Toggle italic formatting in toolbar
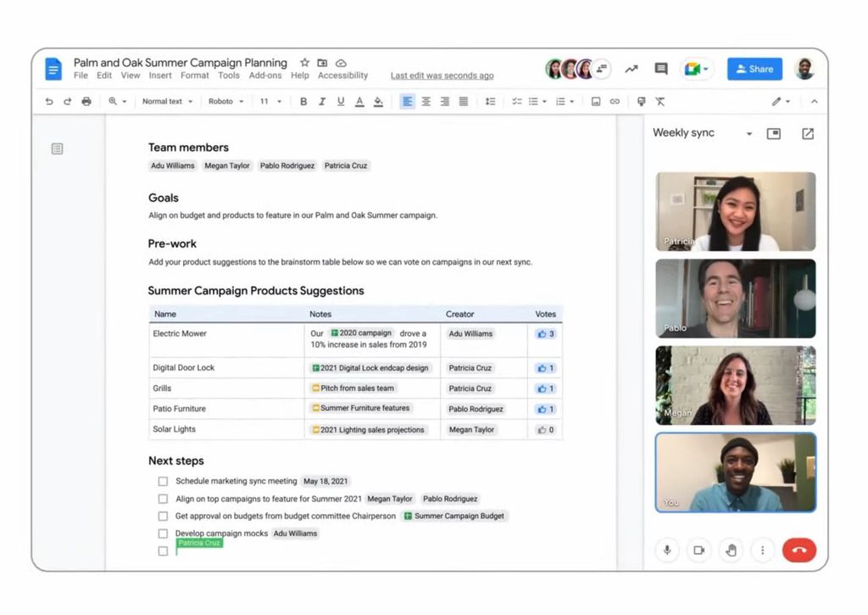 click(321, 102)
